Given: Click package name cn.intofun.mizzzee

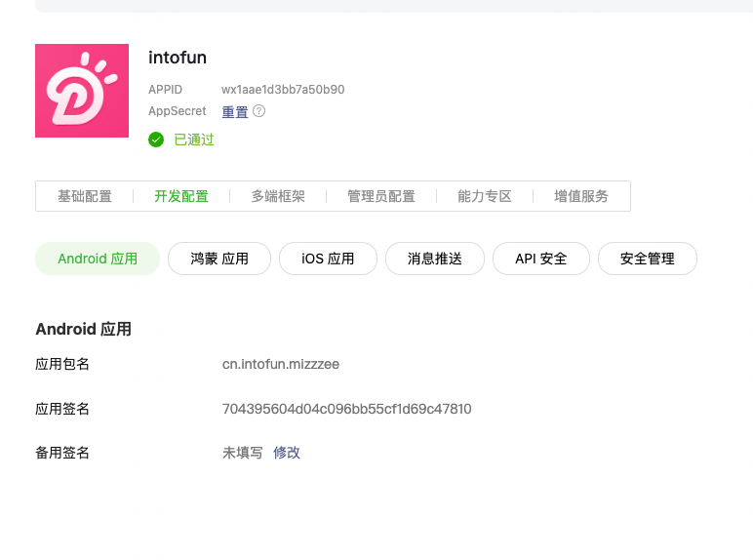Looking at the screenshot, I should coord(281,364).
